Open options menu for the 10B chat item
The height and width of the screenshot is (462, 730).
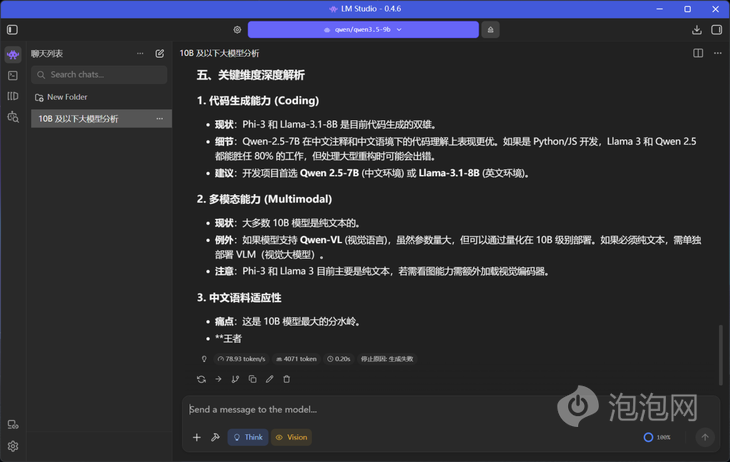[x=159, y=119]
